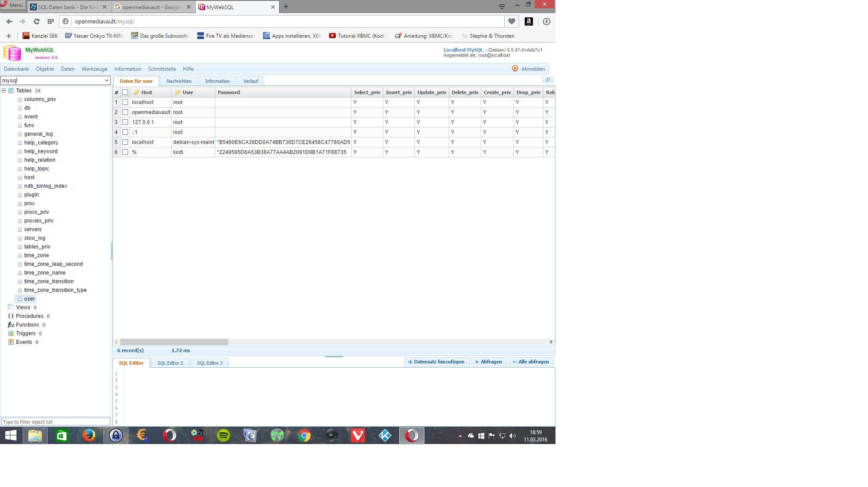The height and width of the screenshot is (487, 868).
Task: Switch to the Verlauf tab
Action: (x=250, y=81)
